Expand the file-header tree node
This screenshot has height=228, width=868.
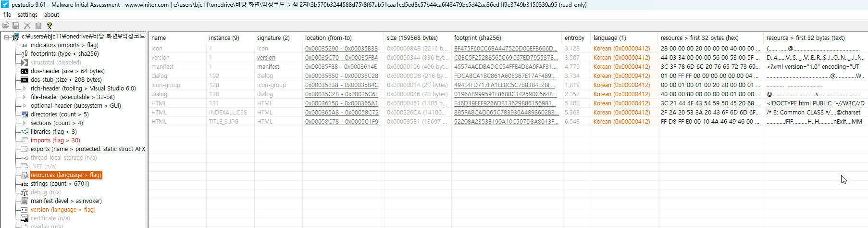(25, 97)
